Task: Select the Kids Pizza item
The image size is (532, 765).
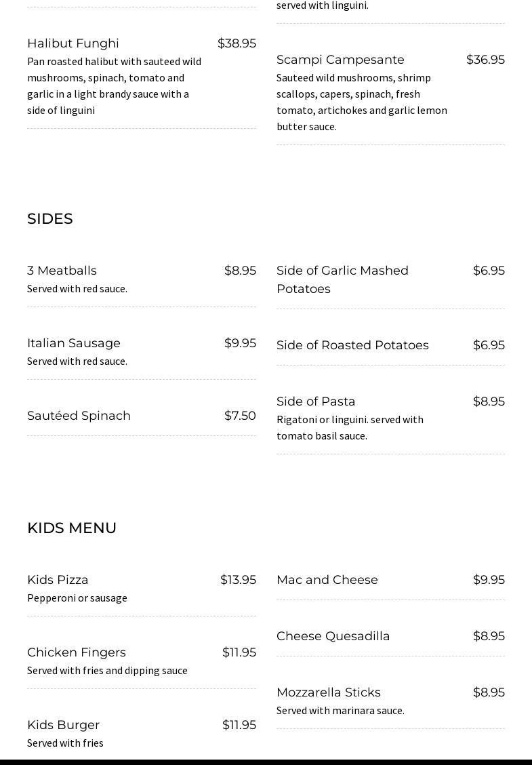Action: point(58,580)
